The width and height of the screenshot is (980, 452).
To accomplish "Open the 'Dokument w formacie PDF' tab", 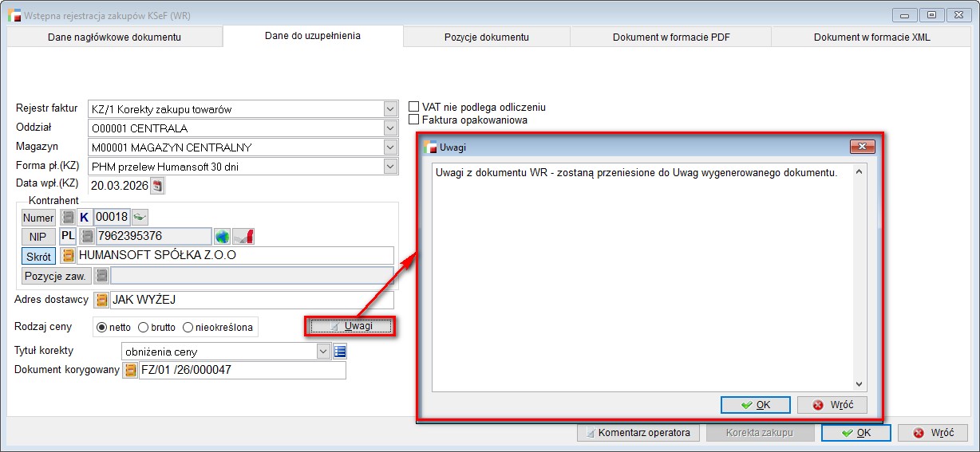I will coord(670,37).
